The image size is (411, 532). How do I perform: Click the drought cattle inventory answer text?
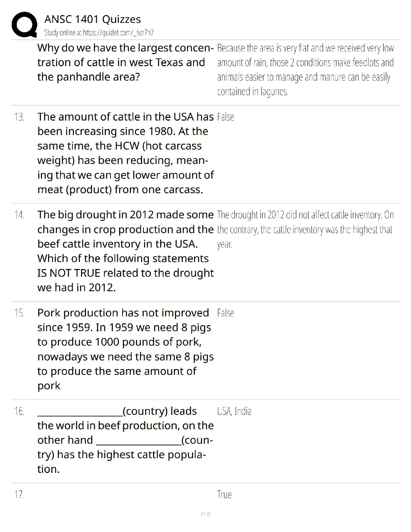306,229
